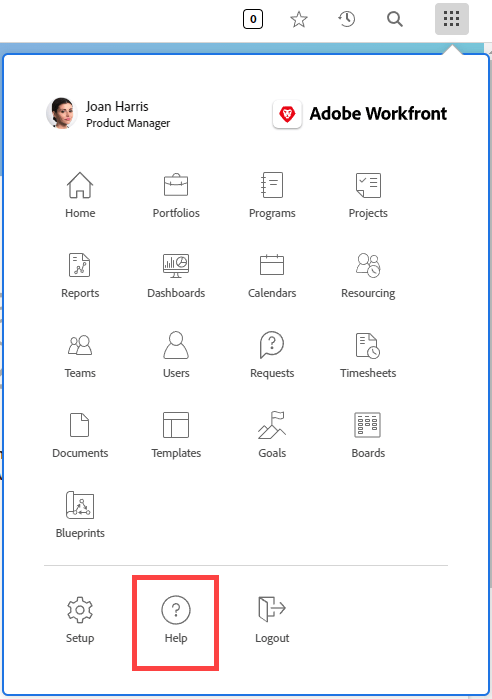Image resolution: width=492 pixels, height=699 pixels.
Task: Go to Teams
Action: 80,355
